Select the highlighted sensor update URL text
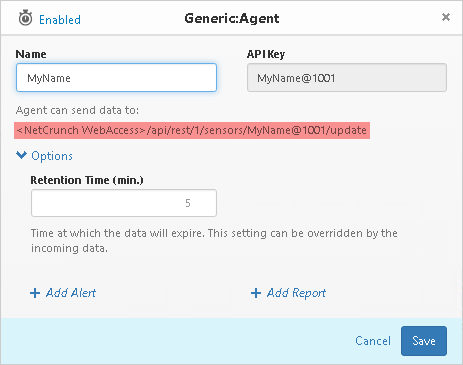The width and height of the screenshot is (463, 365). [192, 130]
